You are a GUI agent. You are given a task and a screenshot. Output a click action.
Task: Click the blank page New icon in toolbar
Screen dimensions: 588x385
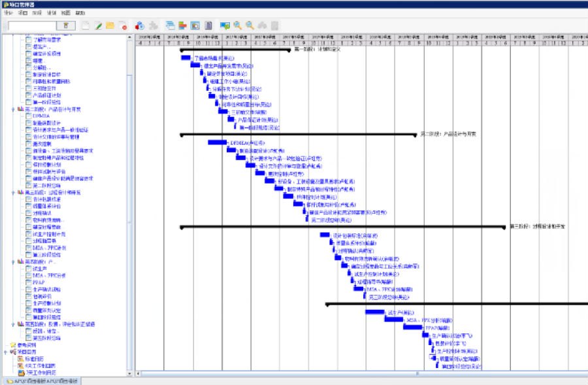click(x=86, y=25)
